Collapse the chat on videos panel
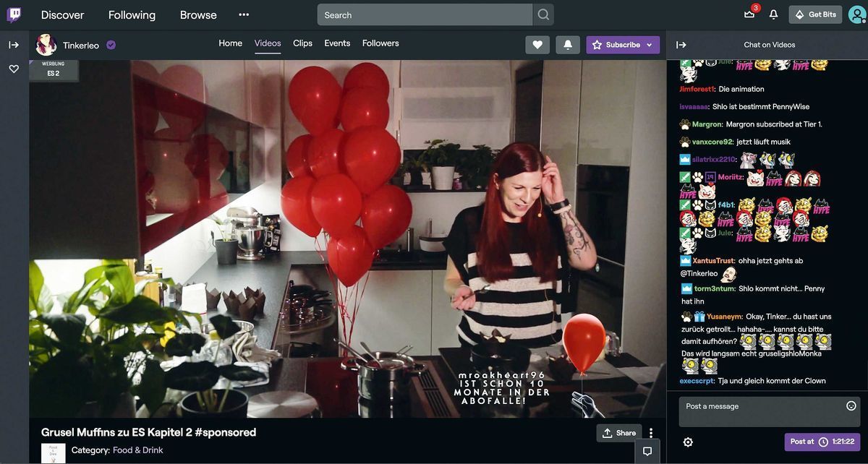This screenshot has height=464, width=868. pos(681,45)
